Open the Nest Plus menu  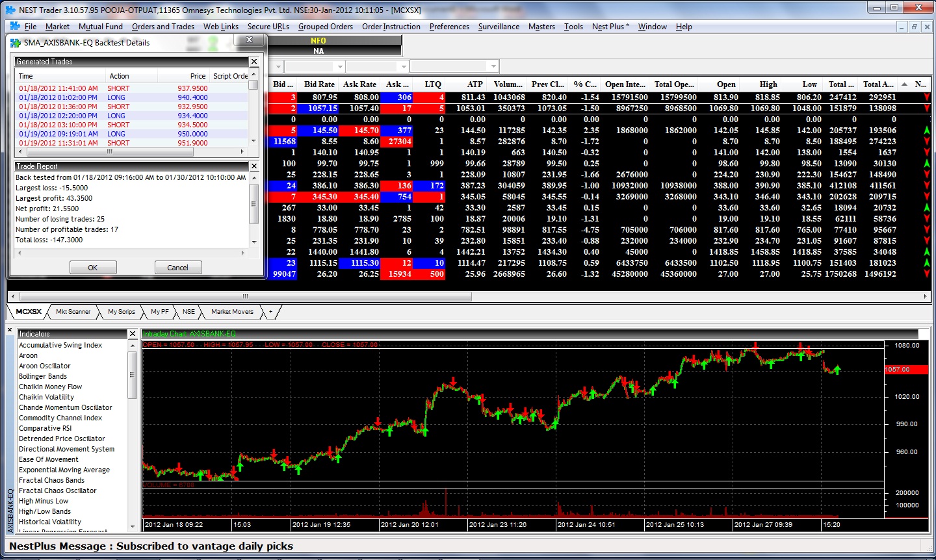[610, 27]
